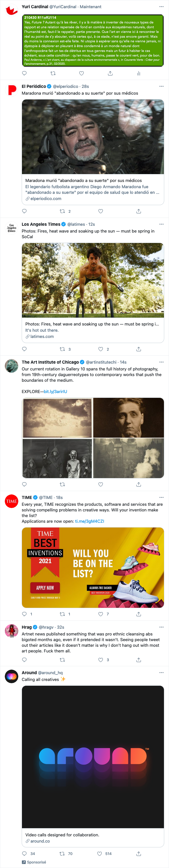Share the Art Institute of Chicago tweet
This screenshot has height=868, width=169.
click(x=138, y=484)
